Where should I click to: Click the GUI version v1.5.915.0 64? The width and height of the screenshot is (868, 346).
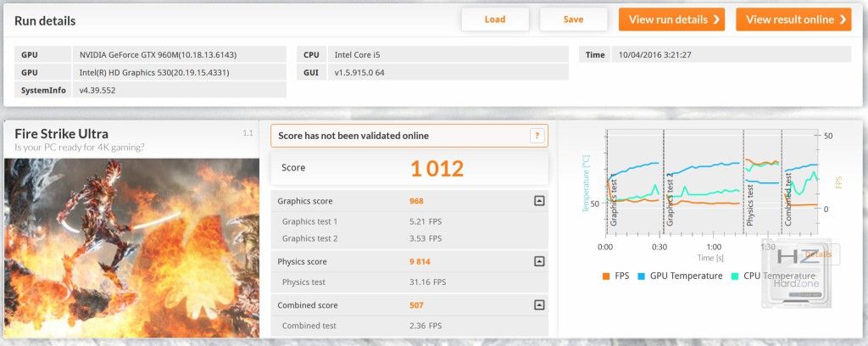point(448,72)
